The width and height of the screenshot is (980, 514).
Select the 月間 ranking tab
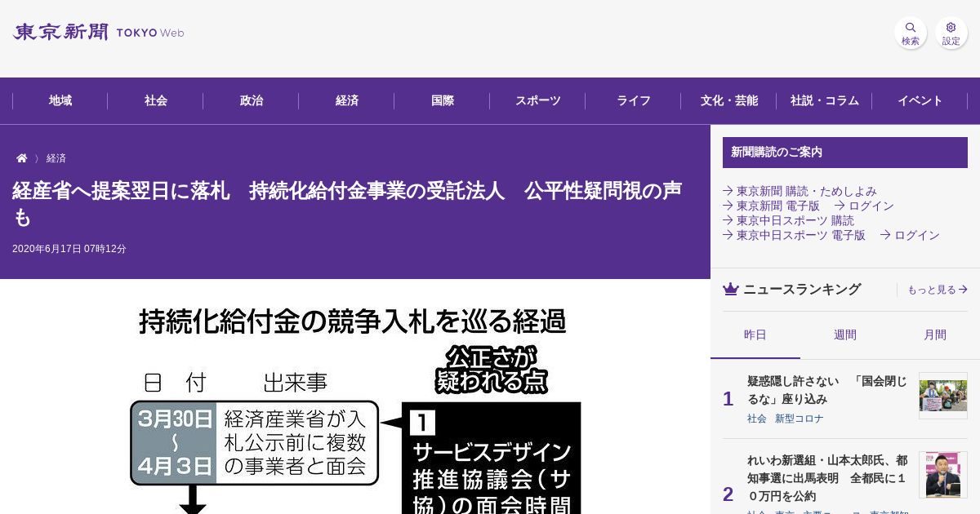(x=935, y=335)
